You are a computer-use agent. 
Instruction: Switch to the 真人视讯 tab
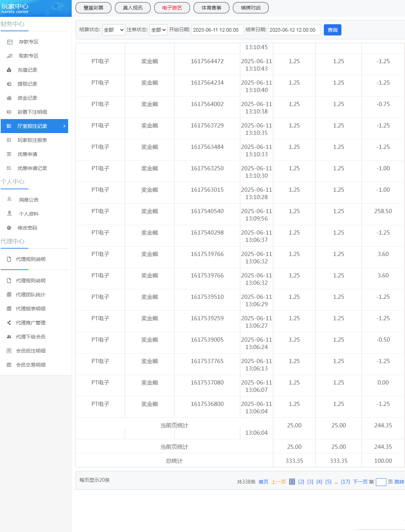click(133, 8)
